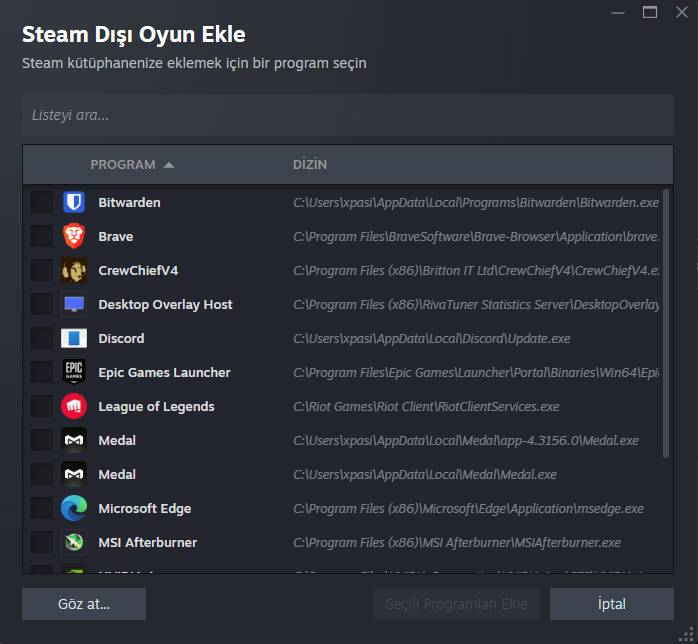Click the Bitwarden shield icon
Image resolution: width=698 pixels, height=644 pixels.
coord(74,203)
